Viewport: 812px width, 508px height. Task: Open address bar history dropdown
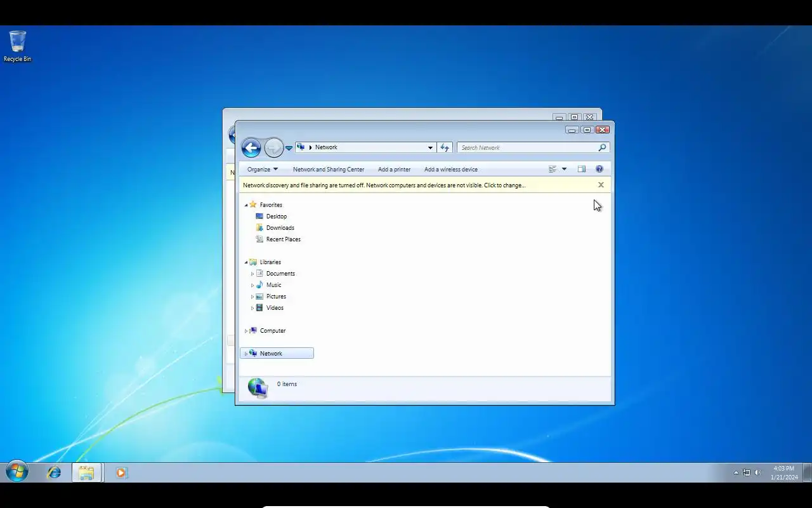[430, 147]
